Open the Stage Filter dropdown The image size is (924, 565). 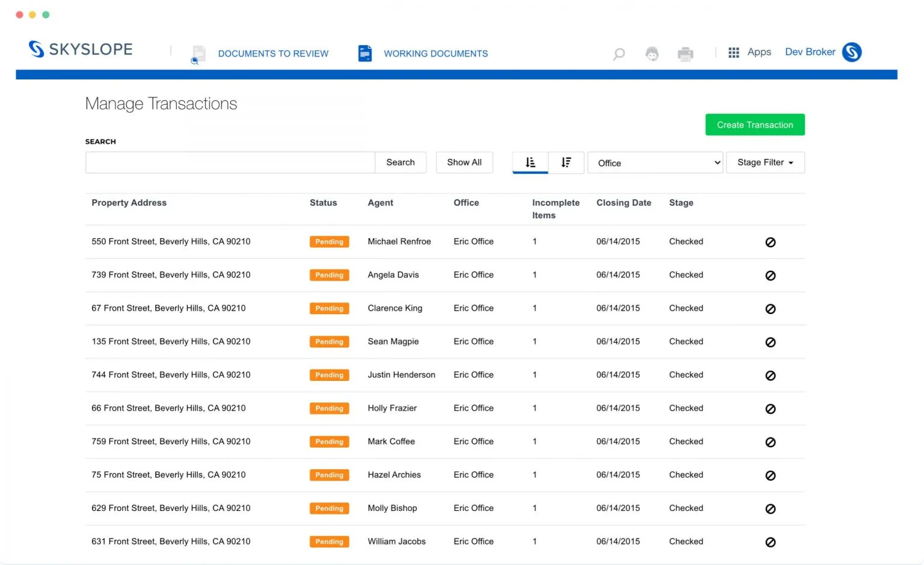tap(765, 162)
